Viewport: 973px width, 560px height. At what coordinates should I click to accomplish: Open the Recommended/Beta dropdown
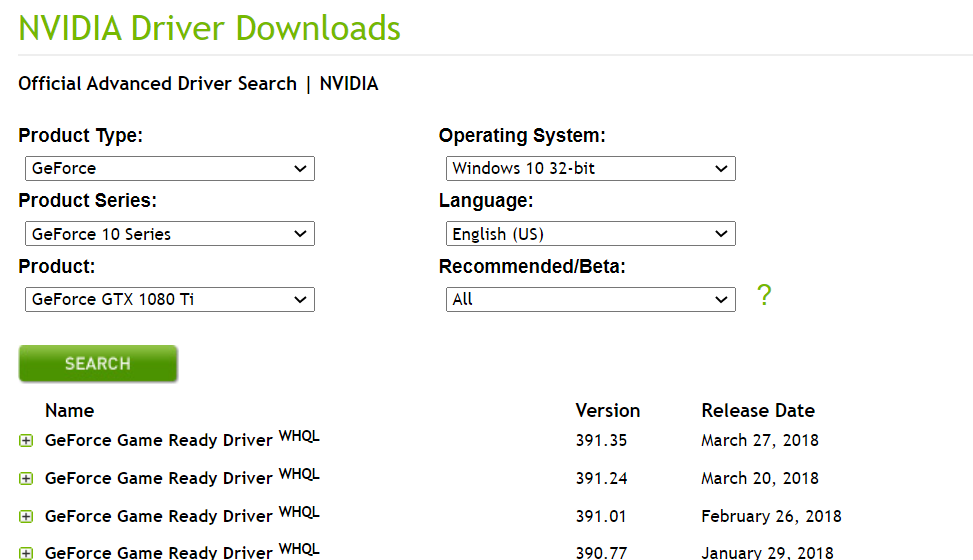(590, 299)
